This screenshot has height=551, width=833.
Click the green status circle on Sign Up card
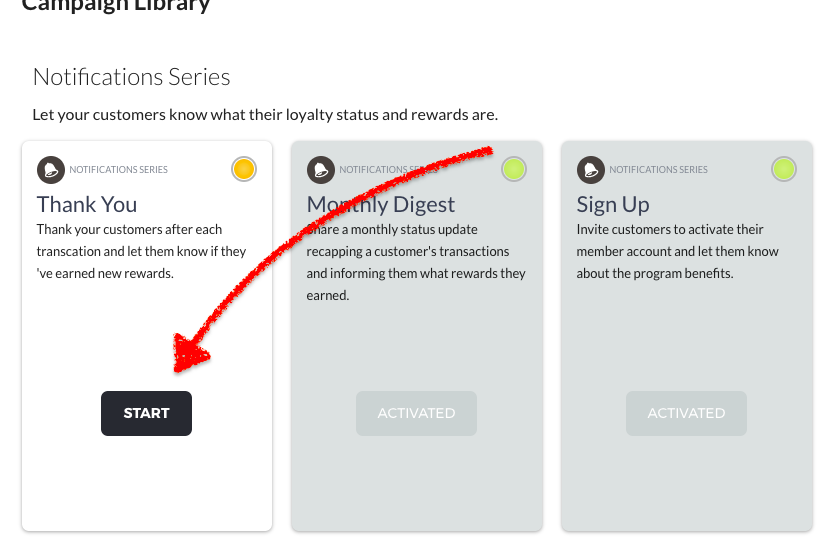[x=784, y=169]
